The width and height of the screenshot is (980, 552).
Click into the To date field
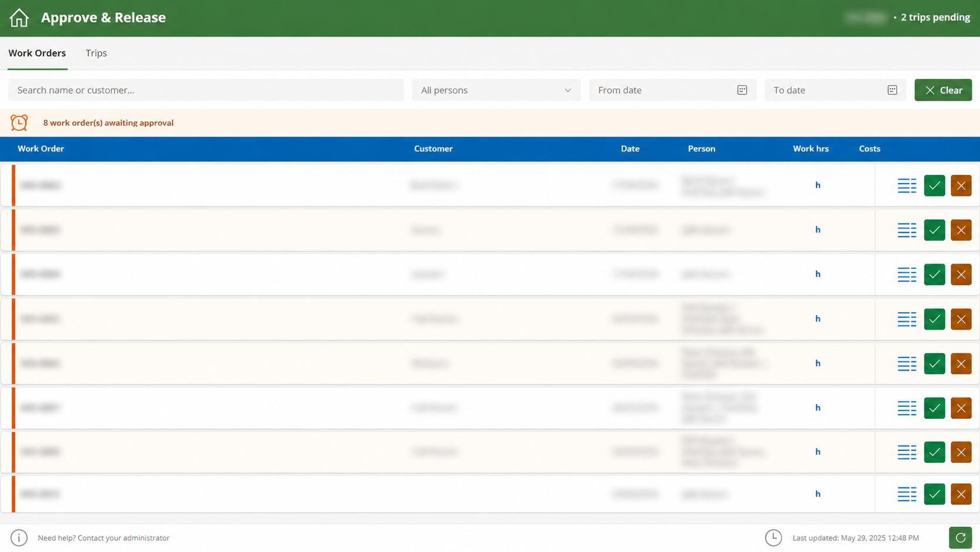click(x=835, y=90)
